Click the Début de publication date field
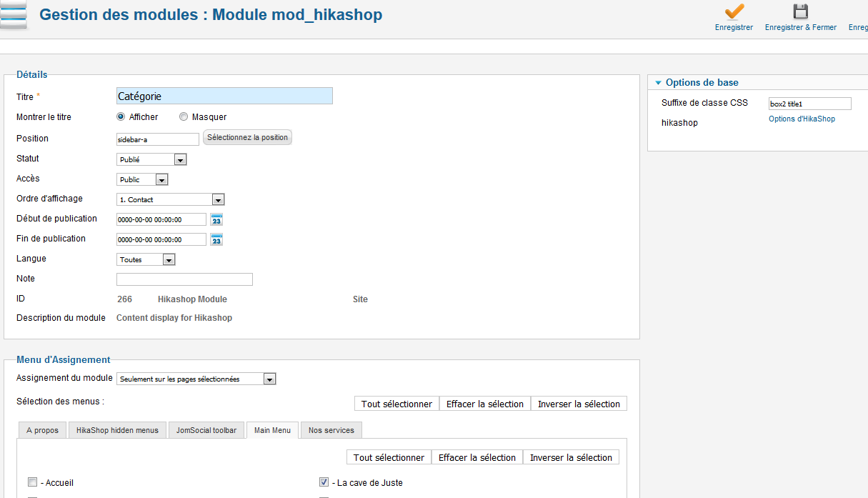This screenshot has height=498, width=868. click(x=161, y=219)
